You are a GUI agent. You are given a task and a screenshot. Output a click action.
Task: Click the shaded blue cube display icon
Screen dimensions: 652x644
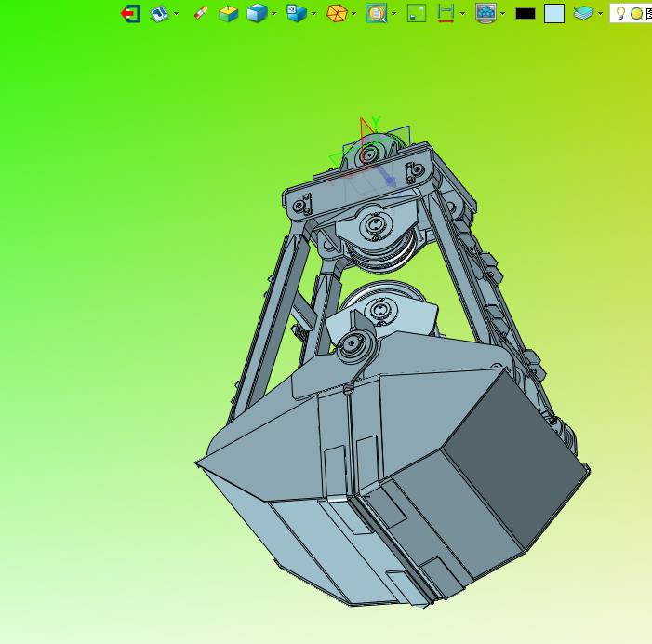tap(257, 13)
